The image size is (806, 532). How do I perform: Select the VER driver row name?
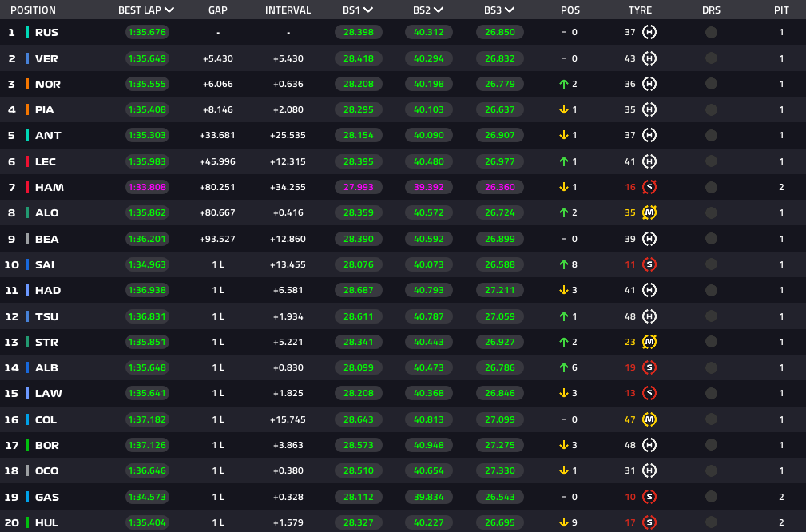(46, 58)
